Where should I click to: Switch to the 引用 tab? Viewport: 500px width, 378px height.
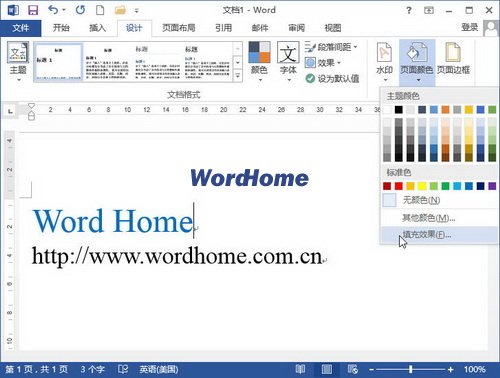tap(223, 28)
